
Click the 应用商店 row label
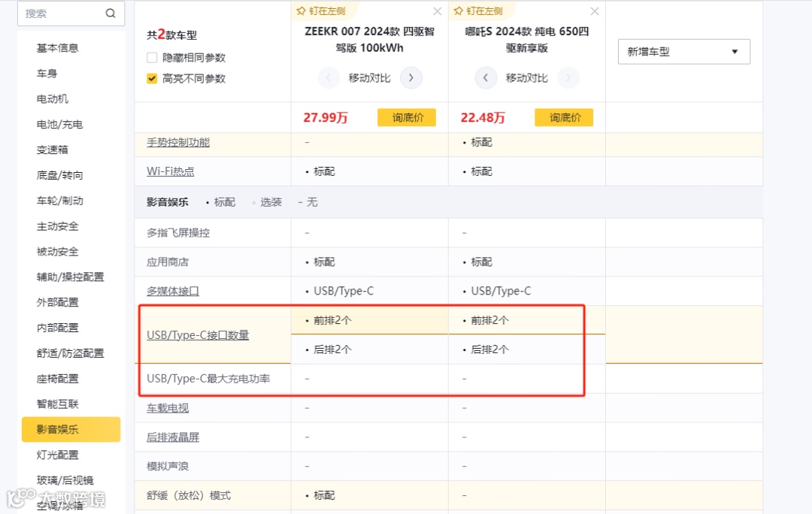168,262
